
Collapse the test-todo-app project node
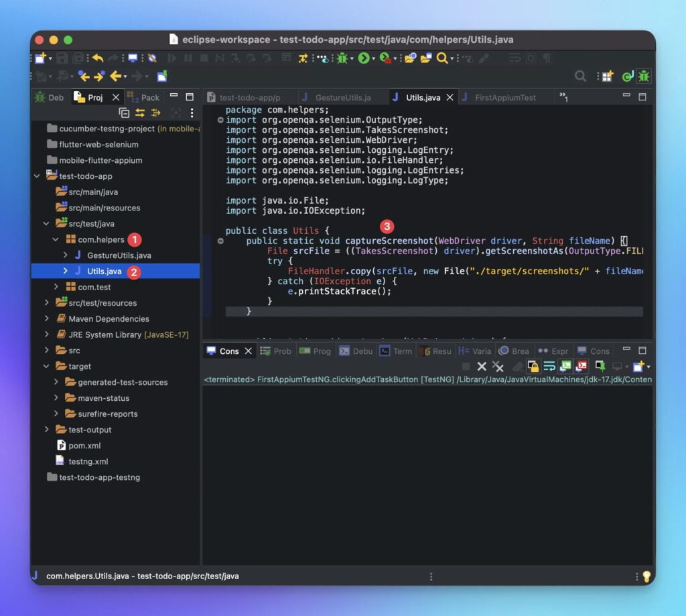[37, 176]
